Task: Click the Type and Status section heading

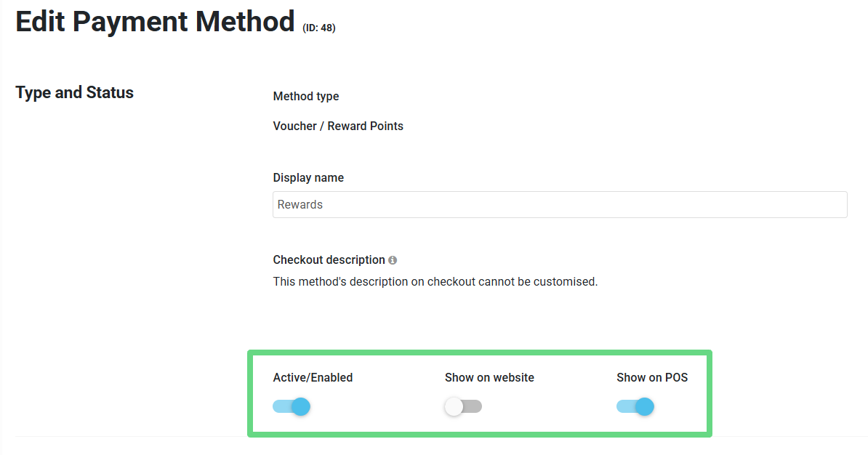Action: [x=74, y=93]
